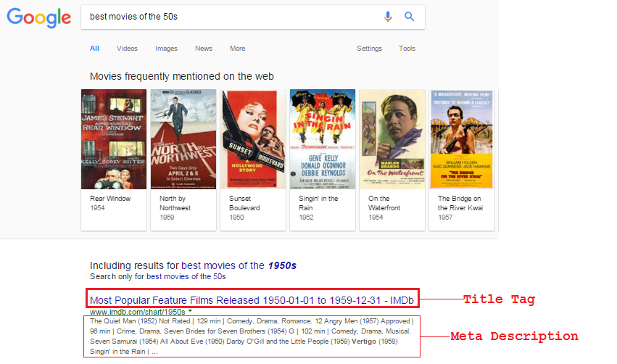Image resolution: width=617 pixels, height=364 pixels.
Task: Click the blue search magnifier icon
Action: pos(409,17)
